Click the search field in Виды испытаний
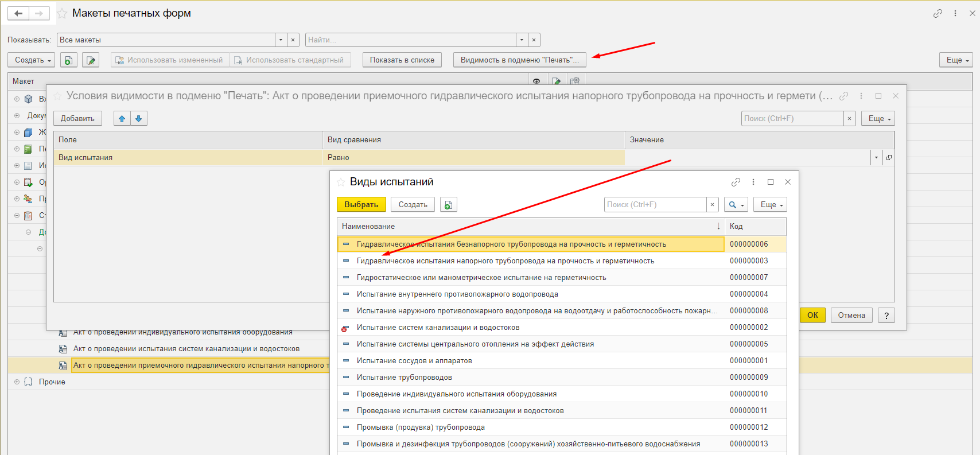The width and height of the screenshot is (980, 455). pos(655,205)
